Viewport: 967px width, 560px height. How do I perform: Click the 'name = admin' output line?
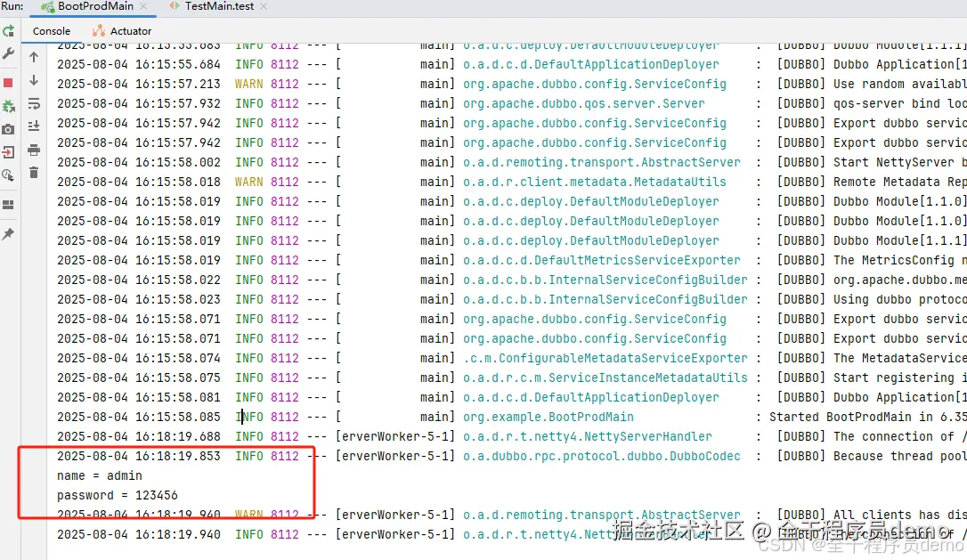pyautogui.click(x=100, y=475)
